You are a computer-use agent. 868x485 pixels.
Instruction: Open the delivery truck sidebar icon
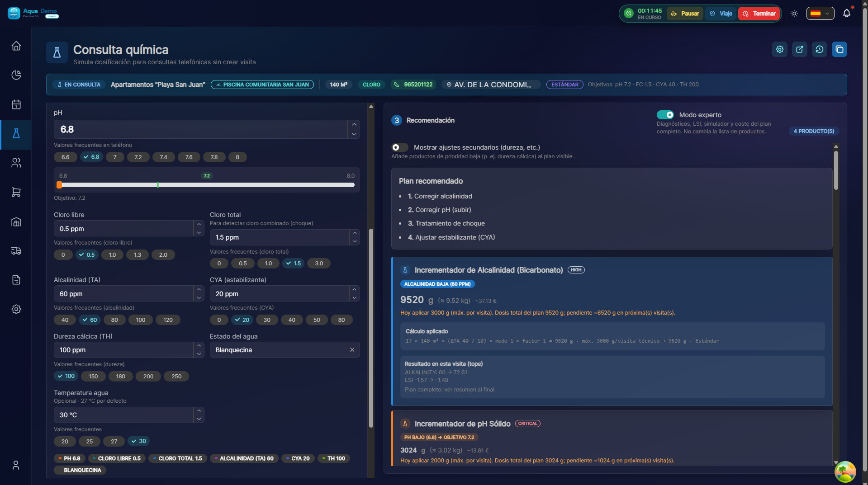(x=16, y=251)
